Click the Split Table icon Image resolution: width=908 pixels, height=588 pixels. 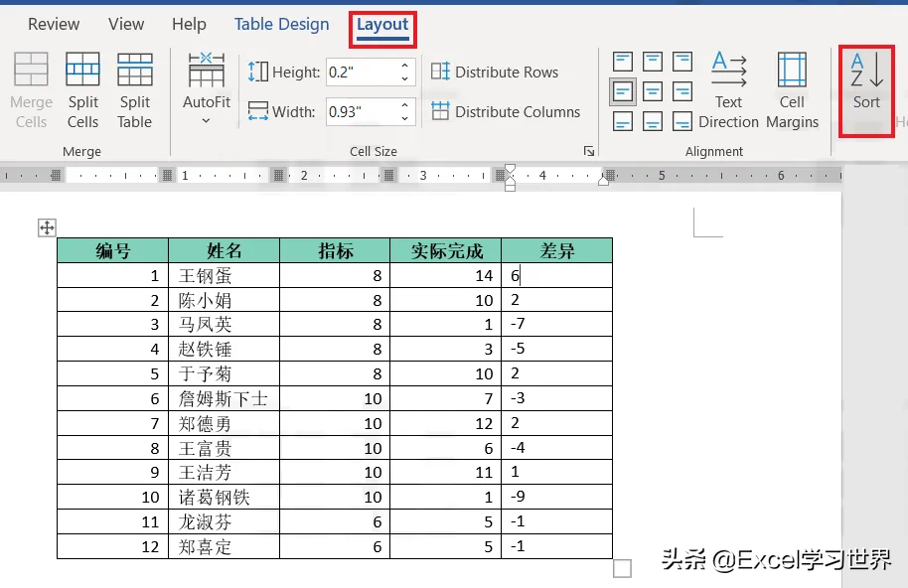[135, 88]
